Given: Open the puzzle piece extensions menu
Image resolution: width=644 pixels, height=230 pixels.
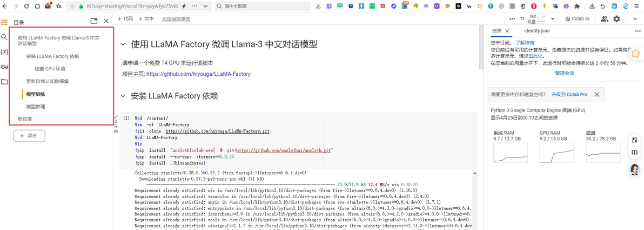Looking at the screenshot, I should click(x=577, y=6).
